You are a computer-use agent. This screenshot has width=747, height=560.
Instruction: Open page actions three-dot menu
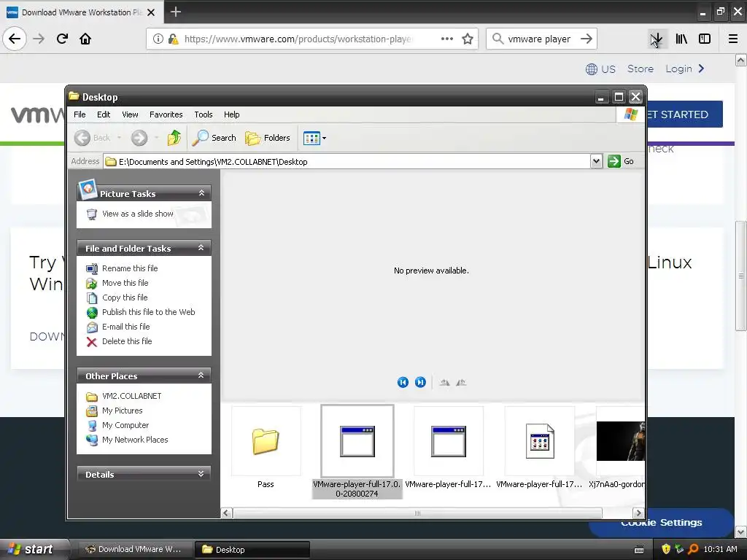click(x=447, y=39)
